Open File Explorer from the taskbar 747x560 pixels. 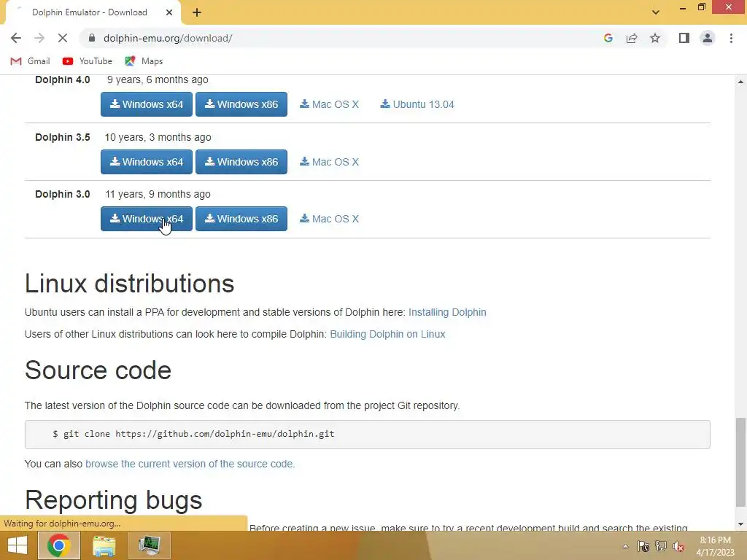click(104, 545)
